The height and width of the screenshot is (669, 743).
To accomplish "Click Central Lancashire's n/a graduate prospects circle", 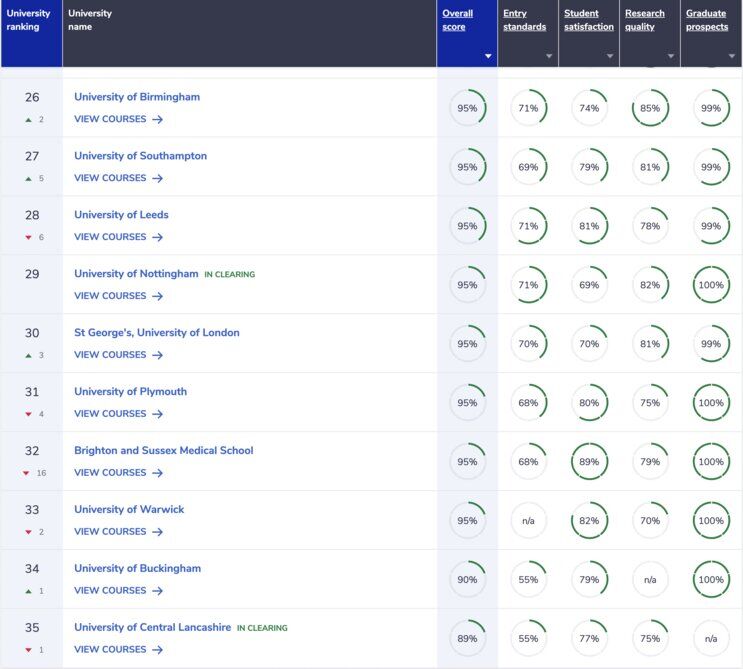I will 711,639.
